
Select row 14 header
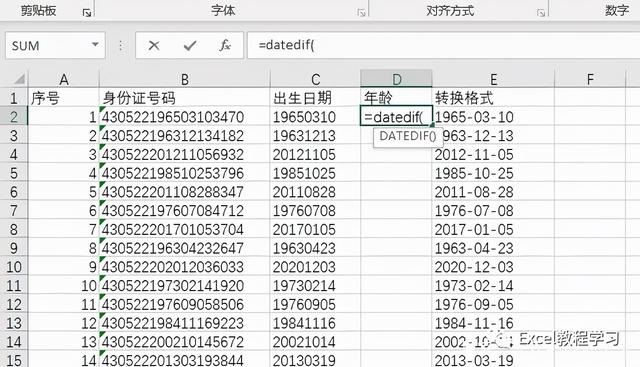point(13,342)
